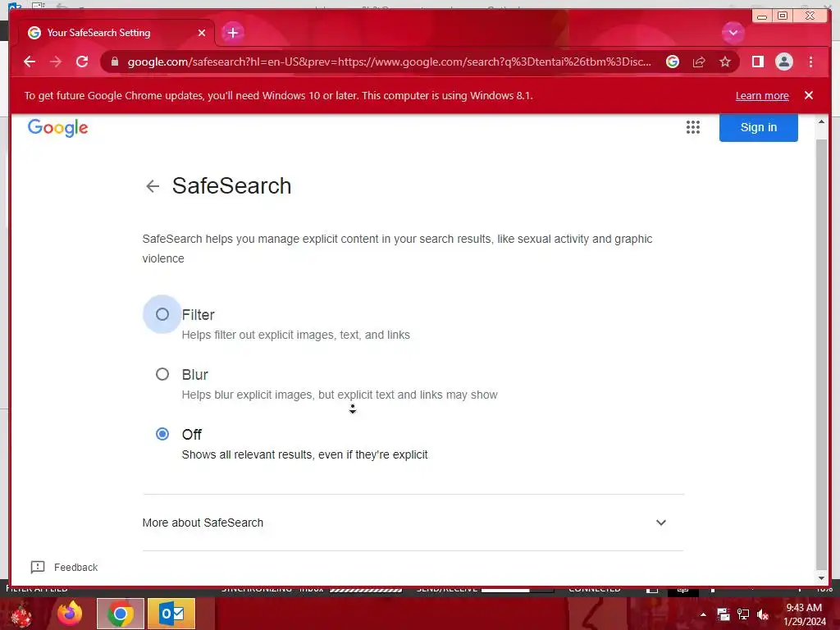Open Chrome's three-dot menu

(x=810, y=62)
